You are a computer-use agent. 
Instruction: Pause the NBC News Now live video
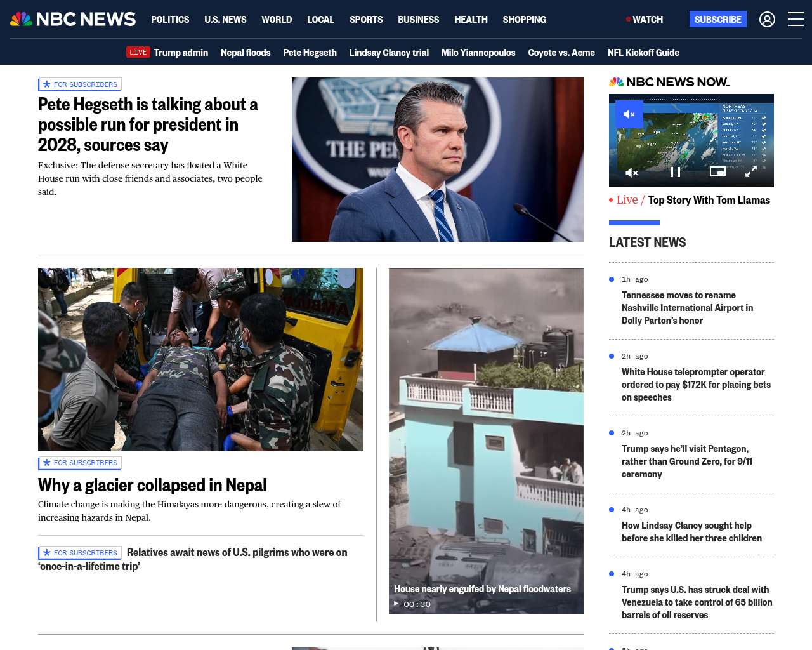click(x=676, y=172)
